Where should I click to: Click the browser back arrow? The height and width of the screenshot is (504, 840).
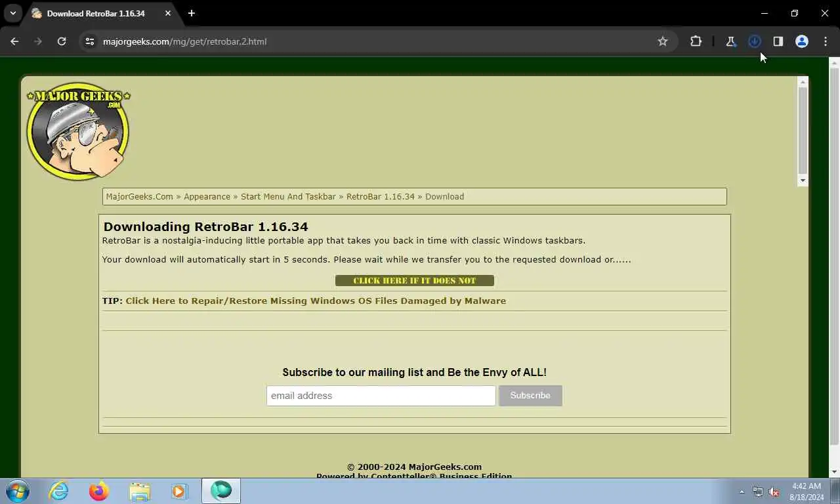point(14,41)
